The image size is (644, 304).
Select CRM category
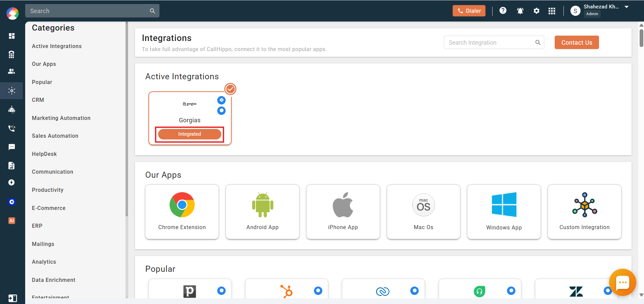38,100
